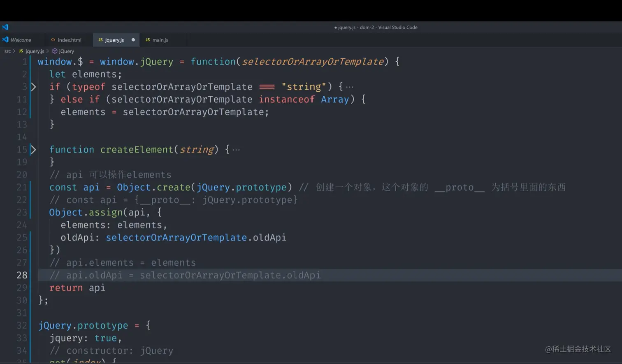Screen dimensions: 622x364
Task: Click the VS Code logo in title bar
Action: pyautogui.click(x=5, y=27)
